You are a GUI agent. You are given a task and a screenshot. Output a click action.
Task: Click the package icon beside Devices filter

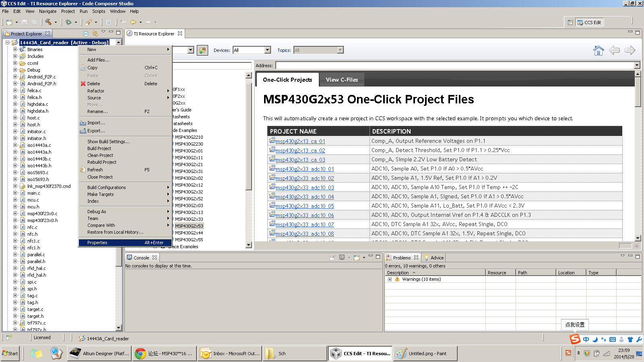(x=202, y=50)
